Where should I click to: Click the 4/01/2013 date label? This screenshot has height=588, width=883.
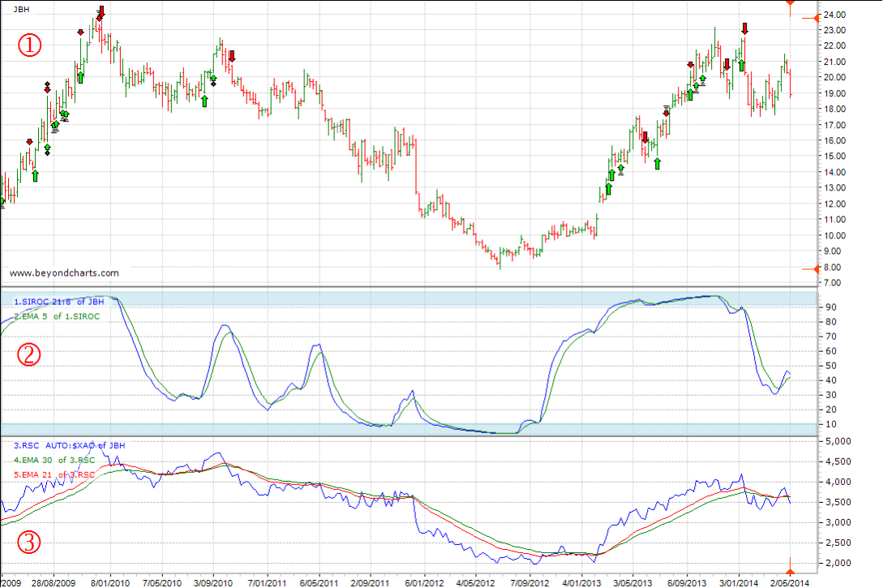pos(581,583)
